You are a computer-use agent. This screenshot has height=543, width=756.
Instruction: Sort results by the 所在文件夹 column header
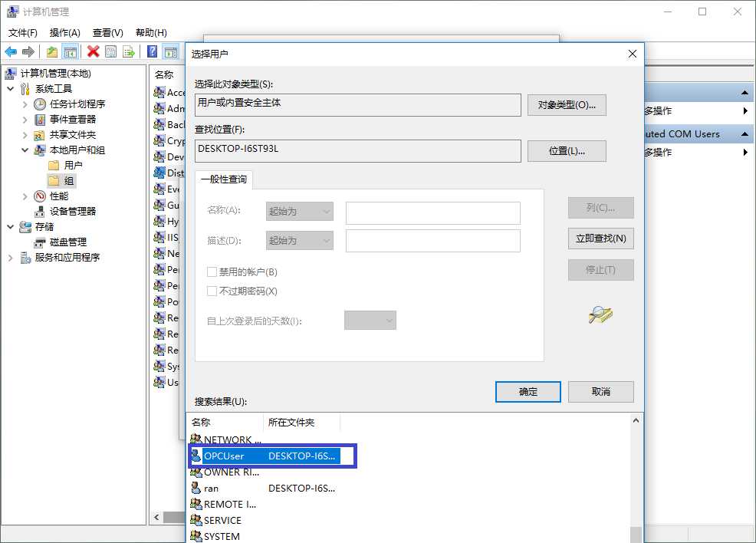click(301, 422)
